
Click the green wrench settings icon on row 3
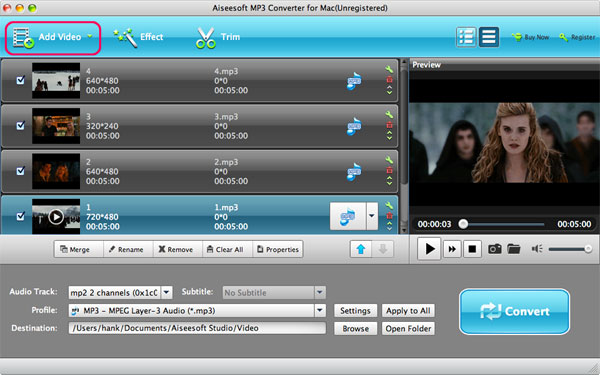pos(389,114)
